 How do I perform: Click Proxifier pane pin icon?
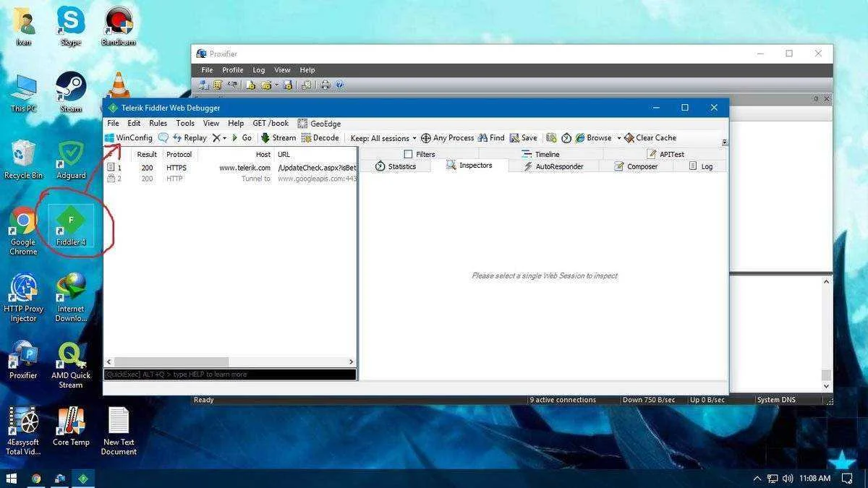pos(817,99)
